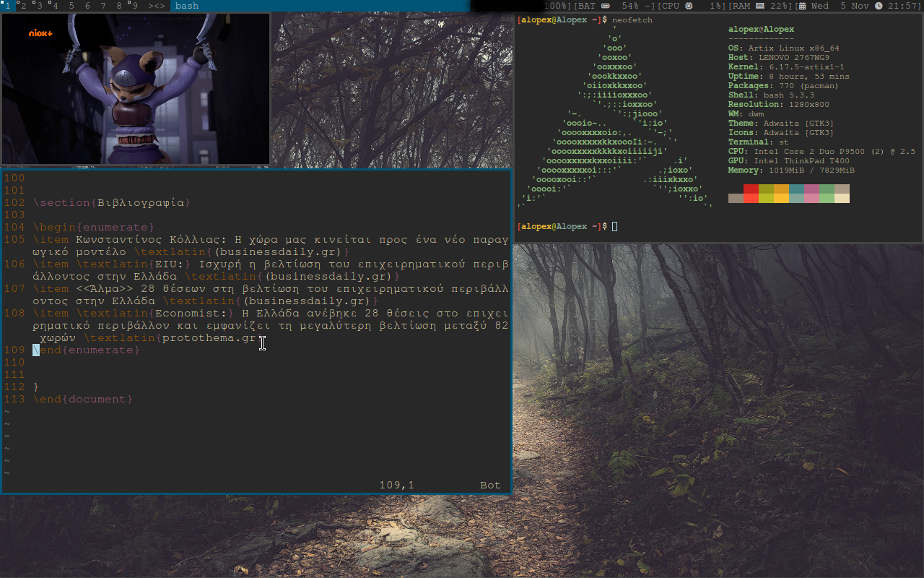Click the Resolution: 1280x800 line

779,105
